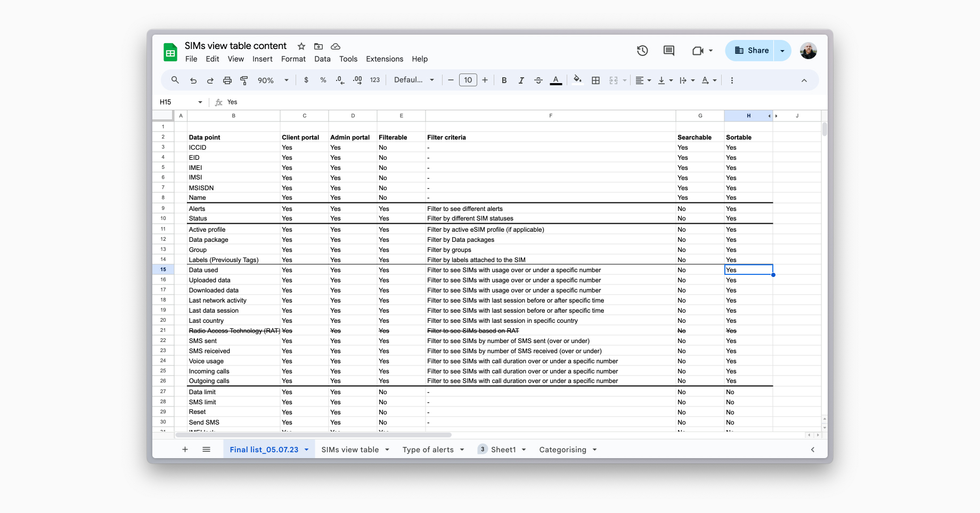The height and width of the screenshot is (513, 980).
Task: Open the comments panel
Action: pyautogui.click(x=668, y=51)
